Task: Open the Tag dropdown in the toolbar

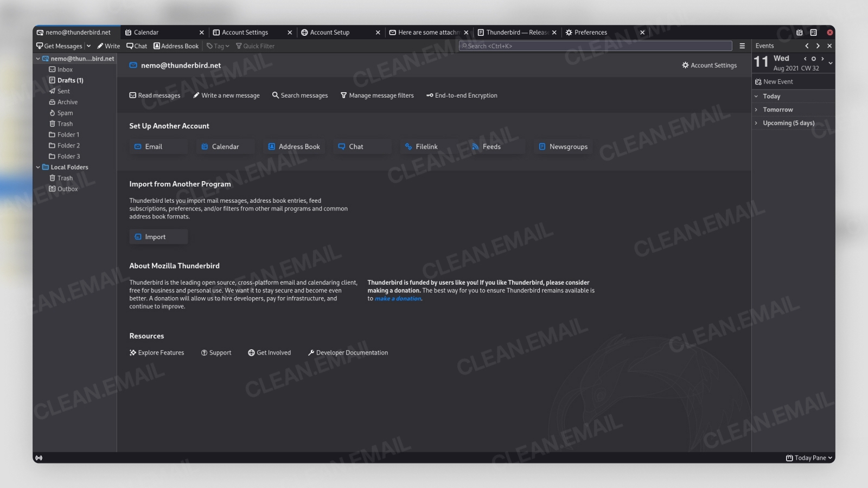Action: click(217, 46)
